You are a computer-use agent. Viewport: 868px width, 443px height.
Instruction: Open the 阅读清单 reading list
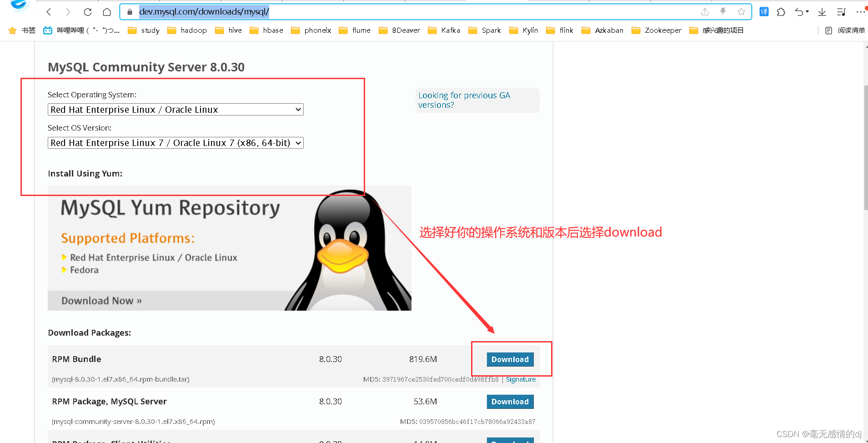[x=845, y=30]
